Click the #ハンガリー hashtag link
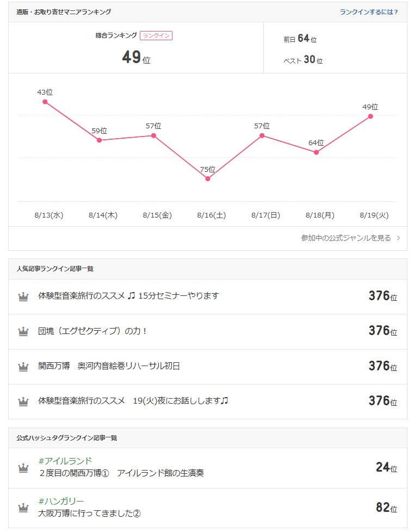 [61, 501]
